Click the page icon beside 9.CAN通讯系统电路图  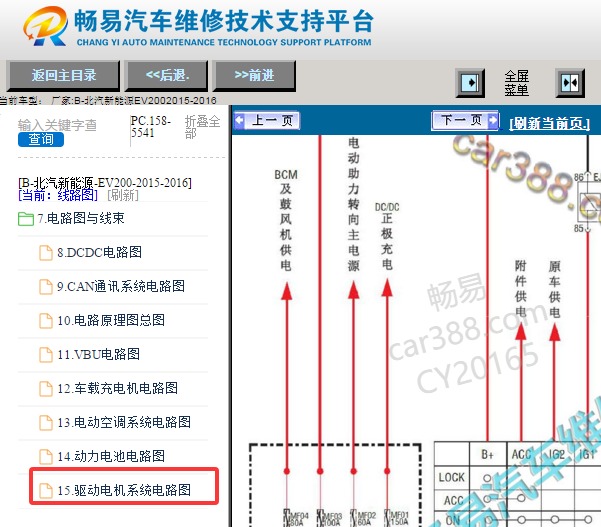point(46,287)
